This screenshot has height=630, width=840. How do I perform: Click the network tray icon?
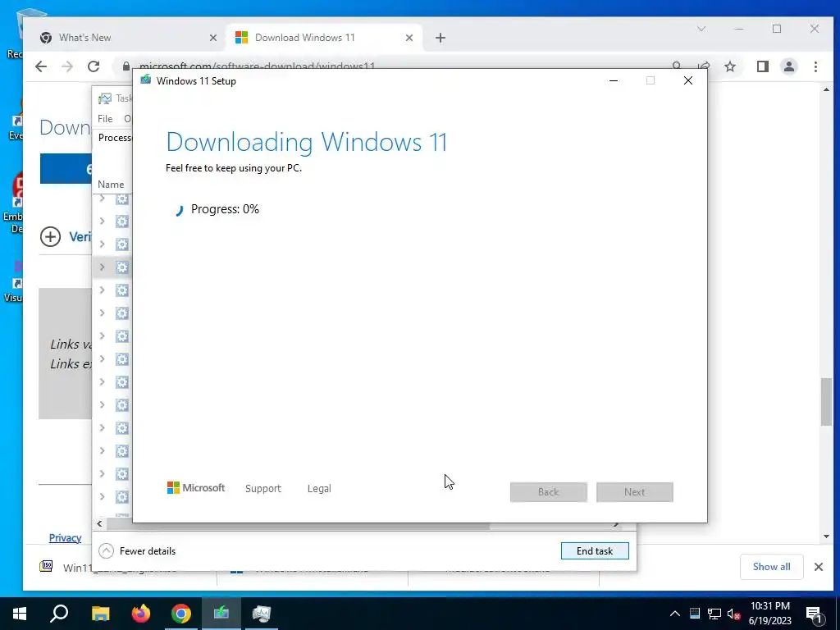(x=714, y=614)
